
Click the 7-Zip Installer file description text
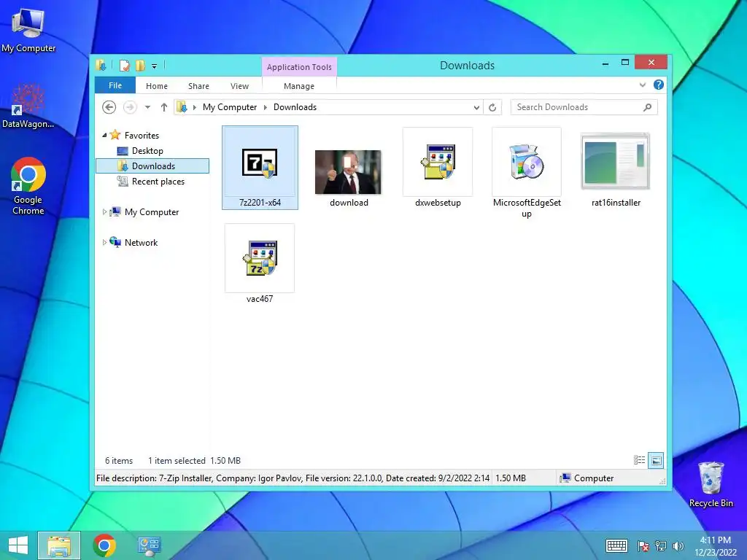click(293, 478)
